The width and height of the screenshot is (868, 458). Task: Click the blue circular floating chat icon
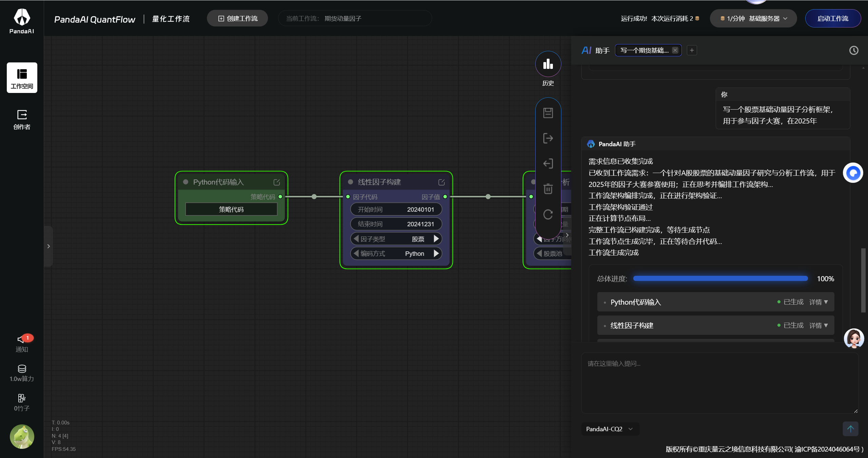click(853, 173)
